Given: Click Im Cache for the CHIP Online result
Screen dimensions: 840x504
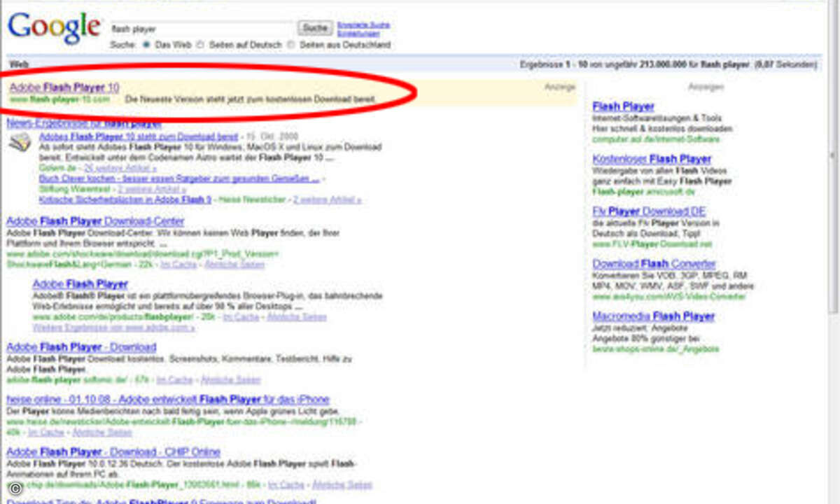Looking at the screenshot, I should click(286, 484).
